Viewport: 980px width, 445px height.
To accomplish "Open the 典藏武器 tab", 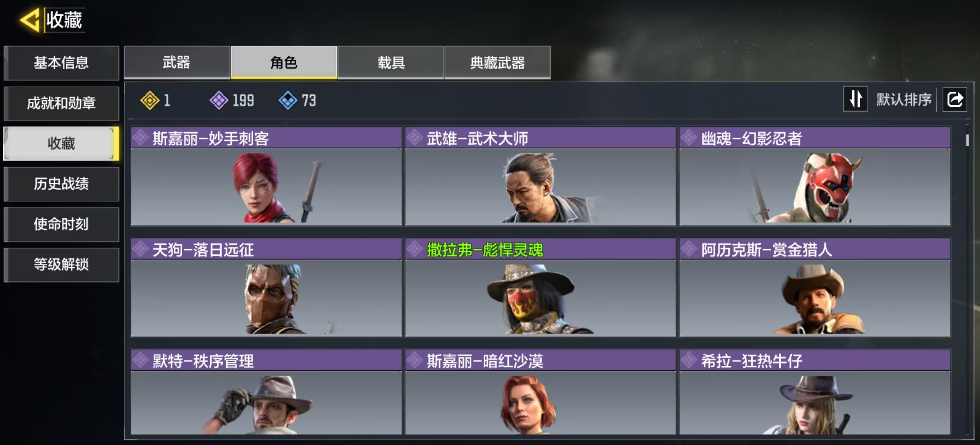I will (x=498, y=62).
